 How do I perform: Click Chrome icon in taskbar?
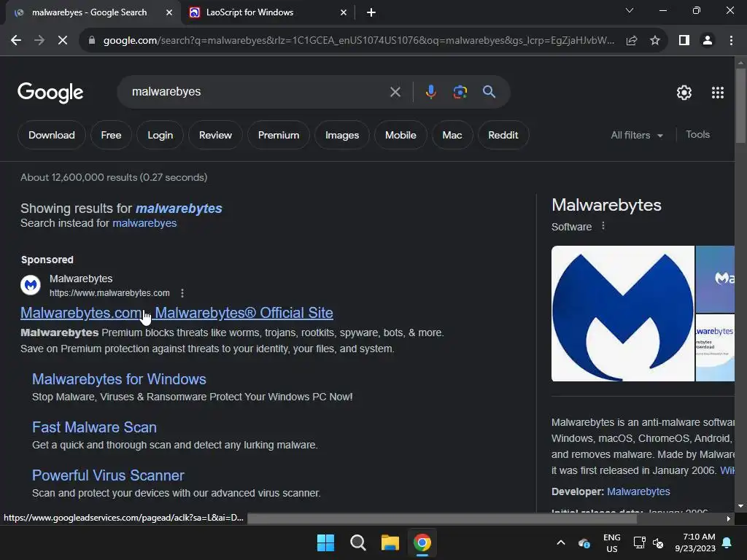tap(422, 542)
